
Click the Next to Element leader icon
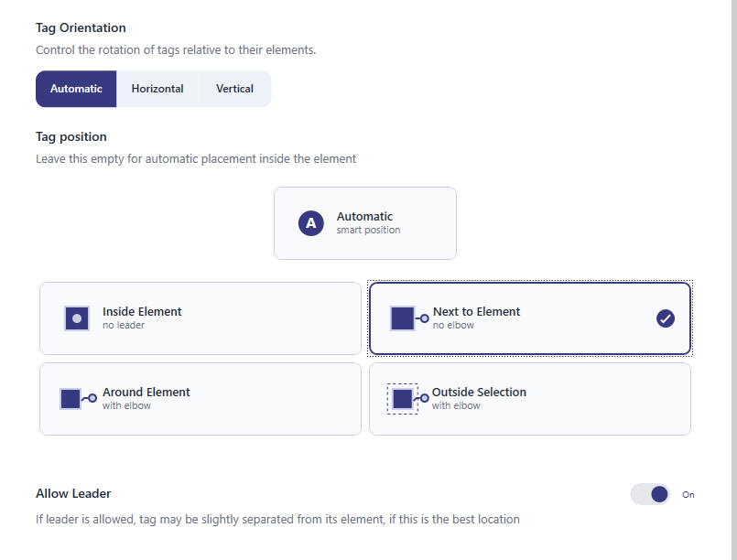[408, 318]
